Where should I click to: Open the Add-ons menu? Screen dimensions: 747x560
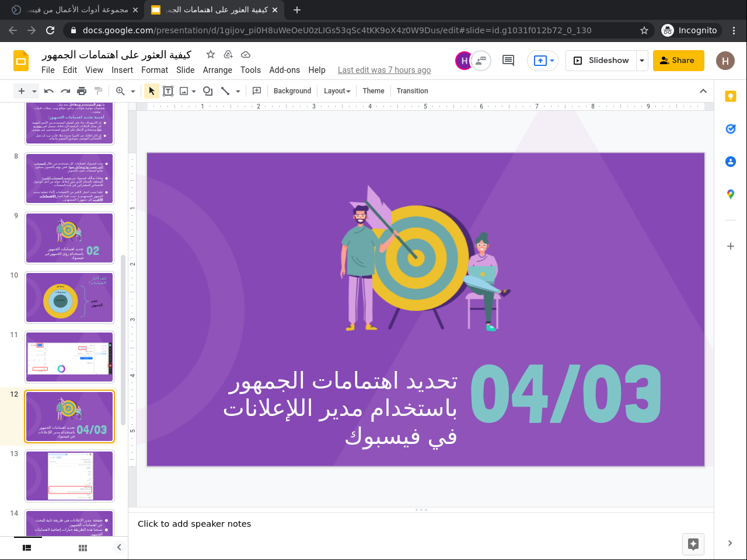coord(285,70)
